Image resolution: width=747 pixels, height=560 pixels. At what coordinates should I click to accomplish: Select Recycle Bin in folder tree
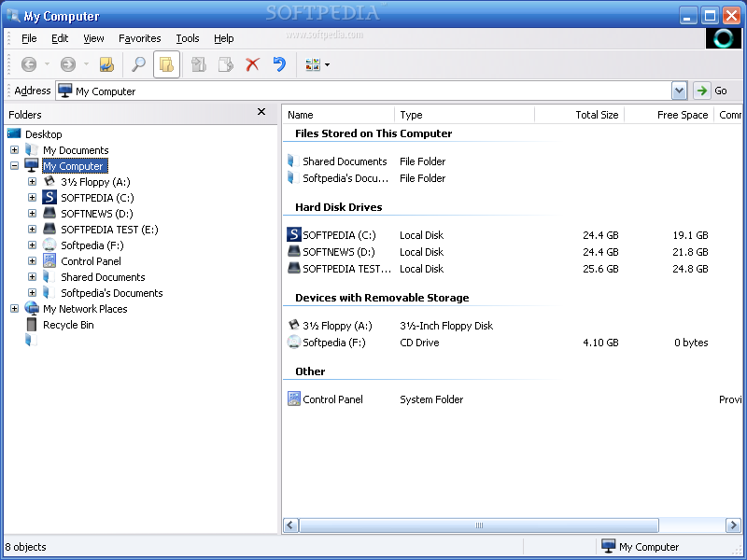(68, 325)
